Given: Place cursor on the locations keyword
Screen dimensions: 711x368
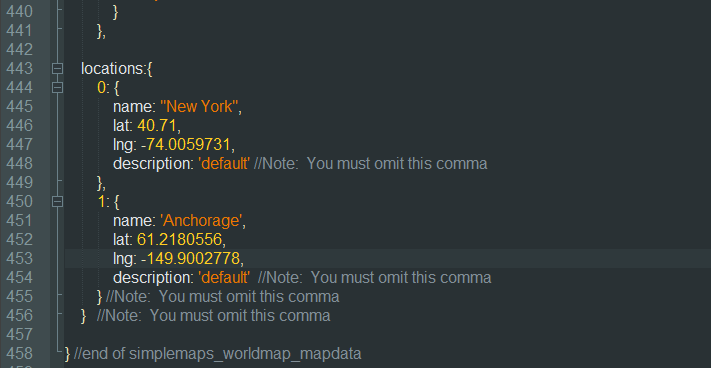Looking at the screenshot, I should (112, 68).
